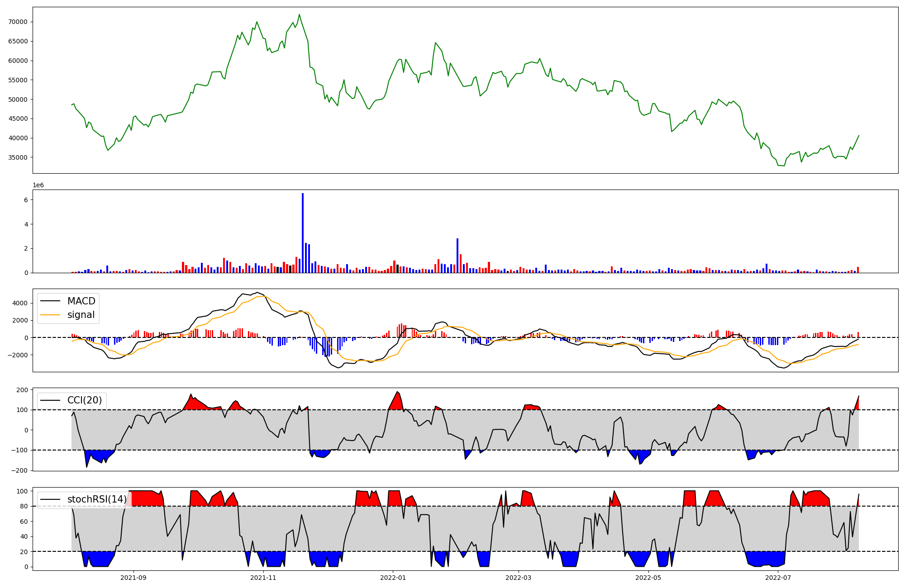Click the 2021-11 date tick label

pos(263,578)
